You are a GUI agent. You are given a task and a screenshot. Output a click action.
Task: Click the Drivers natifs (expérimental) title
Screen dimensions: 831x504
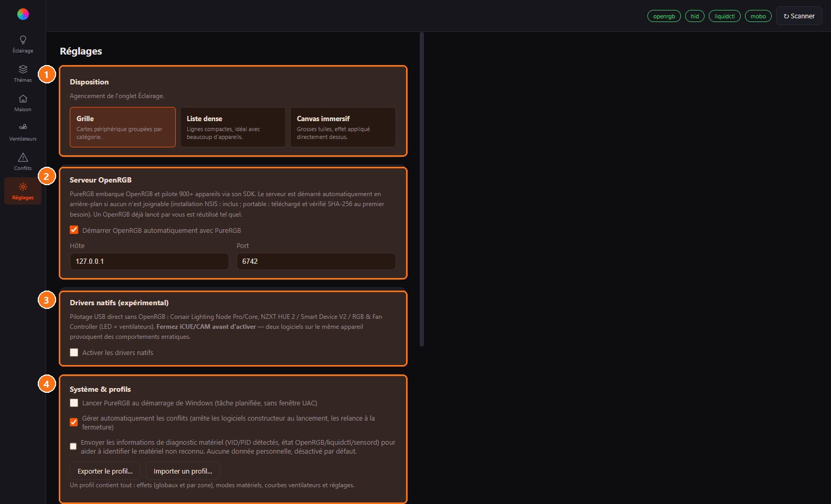pos(119,303)
